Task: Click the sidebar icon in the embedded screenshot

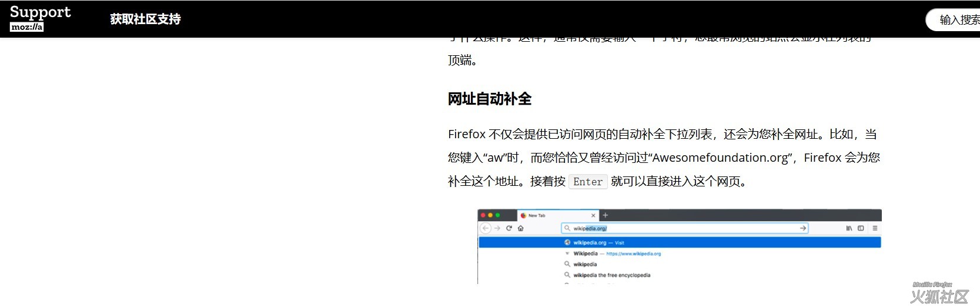Action: [x=861, y=228]
